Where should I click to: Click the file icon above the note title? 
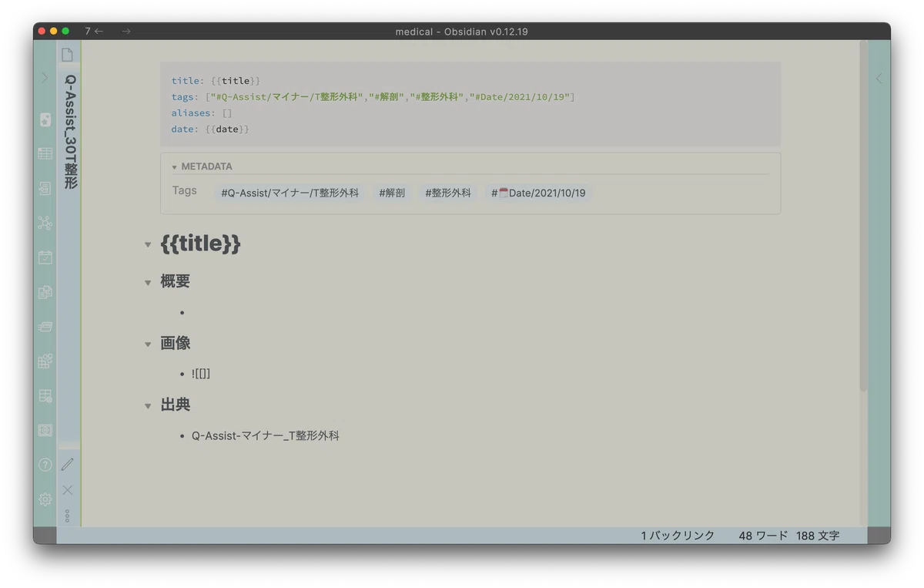(x=68, y=55)
